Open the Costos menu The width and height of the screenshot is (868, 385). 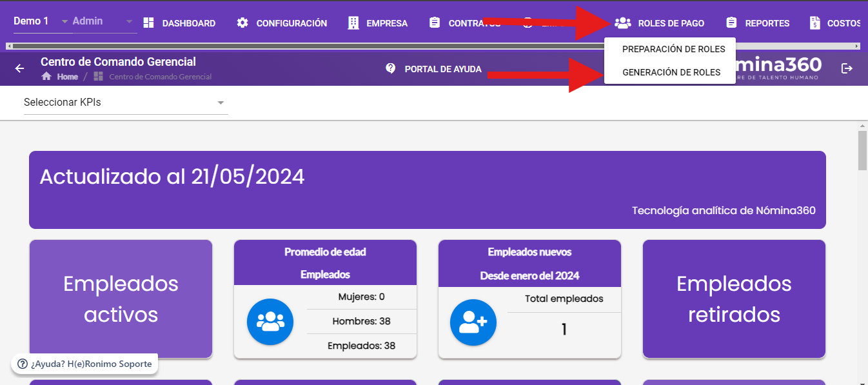point(836,23)
